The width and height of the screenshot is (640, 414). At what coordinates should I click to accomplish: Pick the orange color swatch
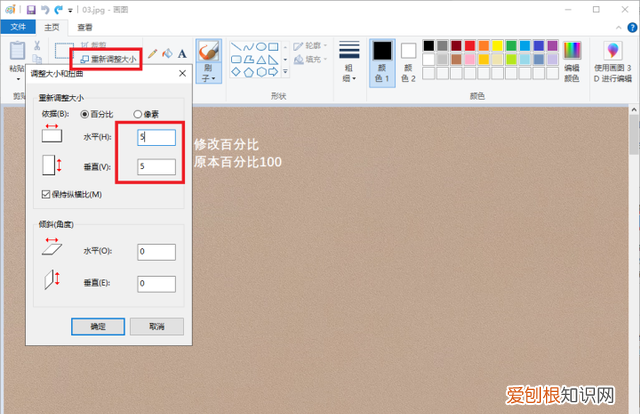tap(484, 45)
